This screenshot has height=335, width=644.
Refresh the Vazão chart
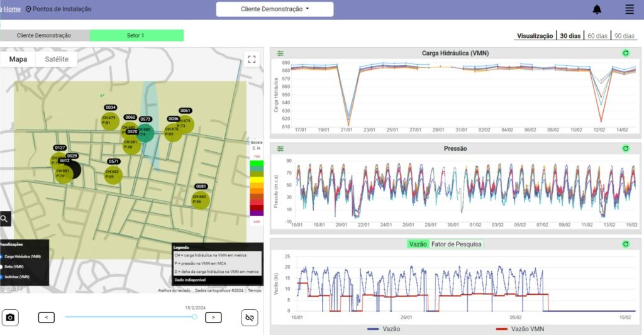(x=626, y=244)
